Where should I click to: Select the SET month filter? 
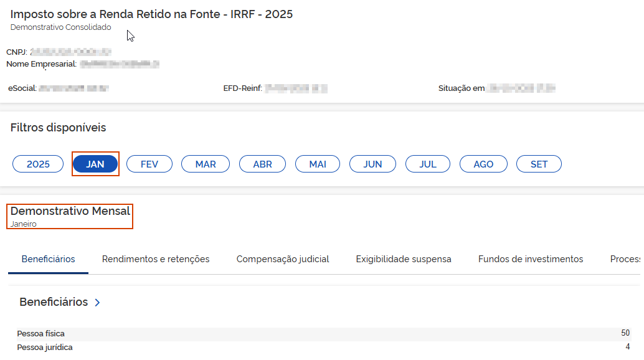[539, 164]
